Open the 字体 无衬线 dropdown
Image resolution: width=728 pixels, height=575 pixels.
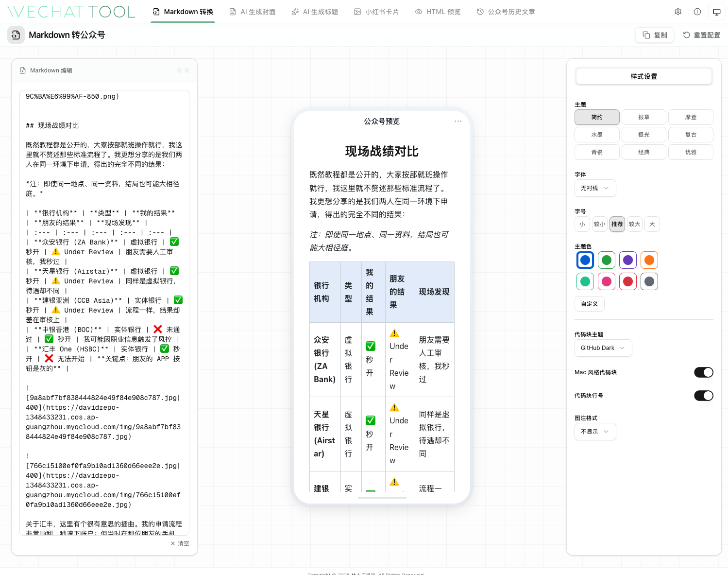click(595, 188)
